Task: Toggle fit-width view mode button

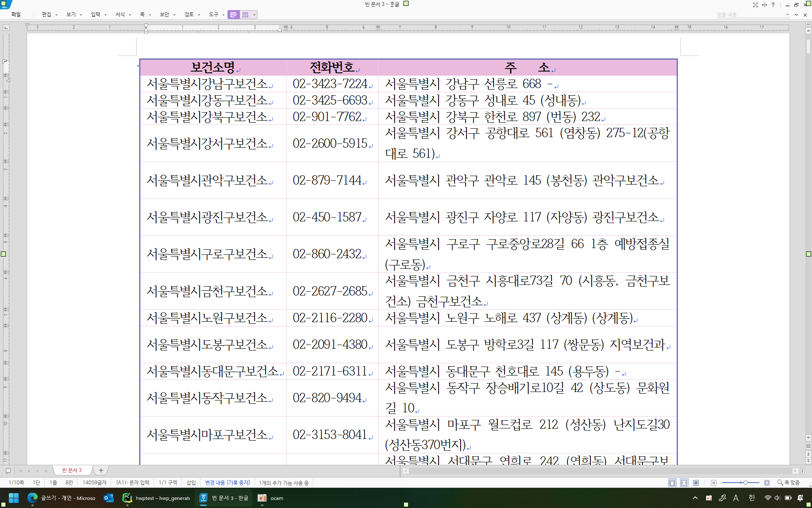Action: (x=684, y=483)
